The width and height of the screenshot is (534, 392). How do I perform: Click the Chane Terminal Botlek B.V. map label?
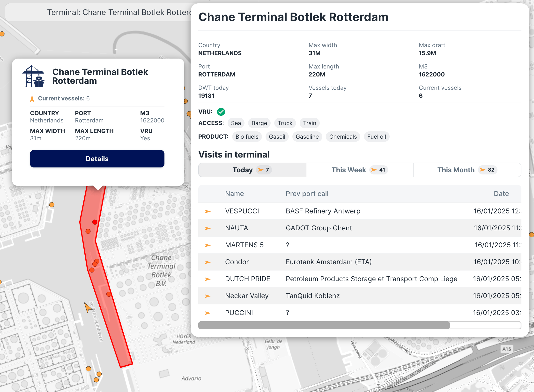pyautogui.click(x=161, y=270)
